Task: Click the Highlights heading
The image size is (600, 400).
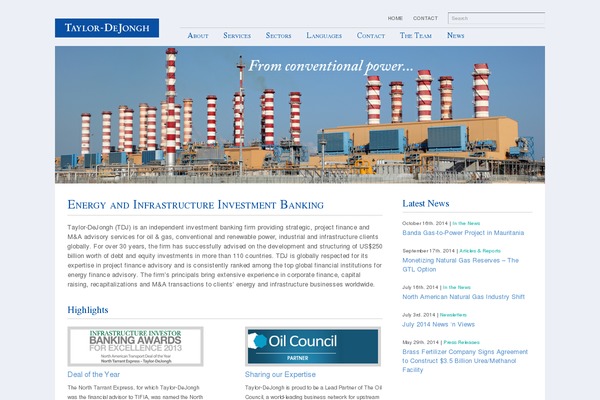Action: pyautogui.click(x=88, y=310)
